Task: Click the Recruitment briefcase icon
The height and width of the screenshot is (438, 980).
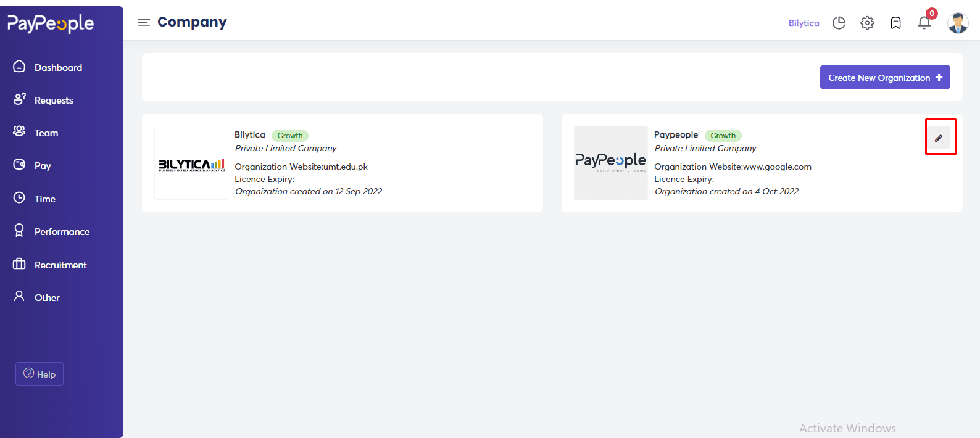Action: (19, 264)
